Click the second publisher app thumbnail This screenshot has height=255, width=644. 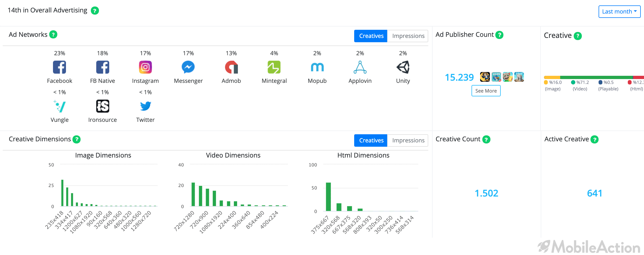496,77
